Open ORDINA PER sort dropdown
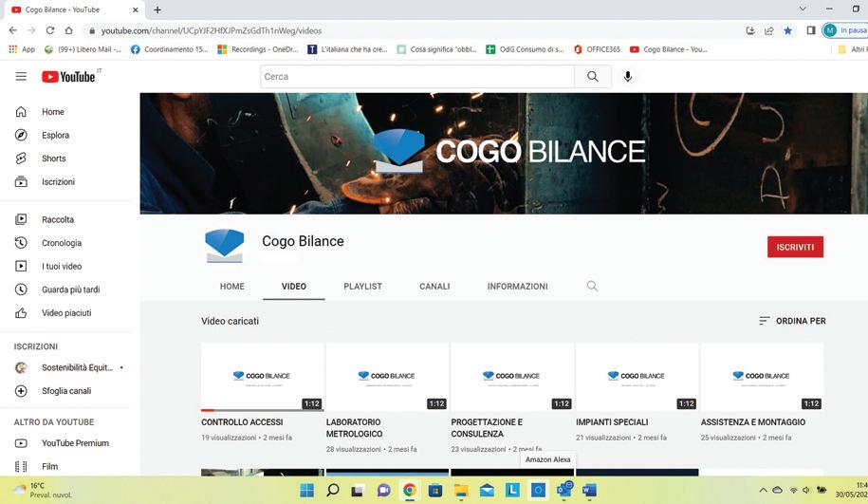The width and height of the screenshot is (868, 504). [792, 321]
